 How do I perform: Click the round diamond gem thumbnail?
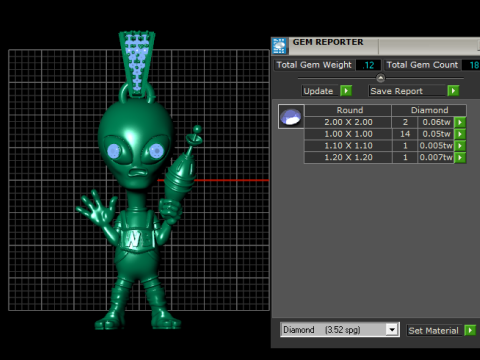tap(291, 116)
